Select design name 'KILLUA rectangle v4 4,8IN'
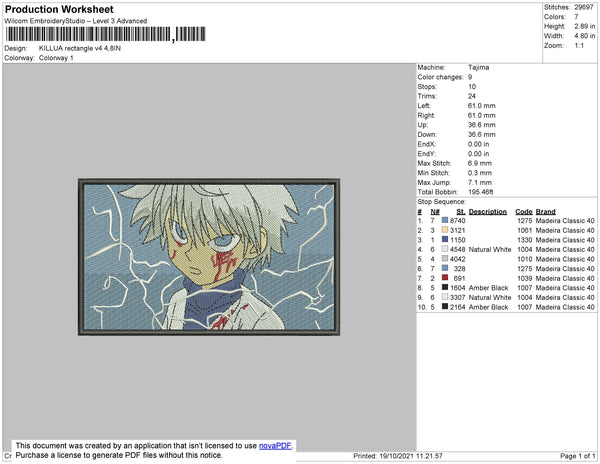 click(x=80, y=49)
